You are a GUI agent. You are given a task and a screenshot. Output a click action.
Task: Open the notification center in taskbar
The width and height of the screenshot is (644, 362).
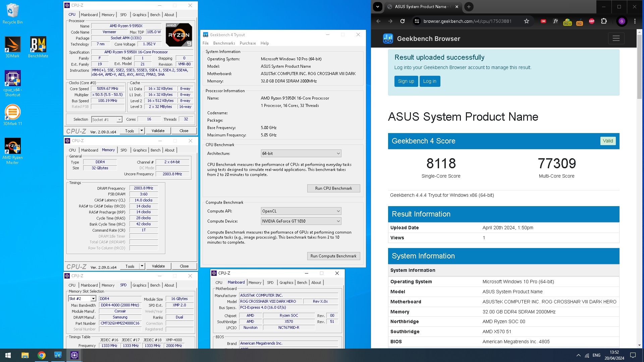633,355
